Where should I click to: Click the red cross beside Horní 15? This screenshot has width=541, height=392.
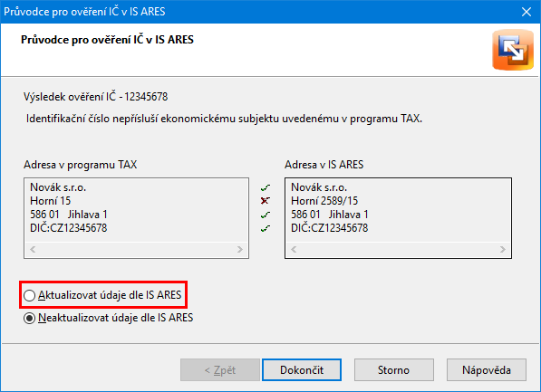265,201
